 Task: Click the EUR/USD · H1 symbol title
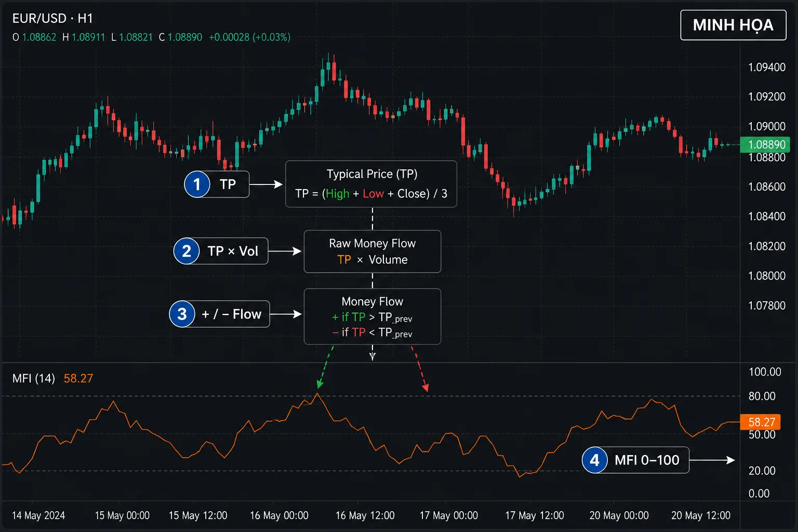52,19
